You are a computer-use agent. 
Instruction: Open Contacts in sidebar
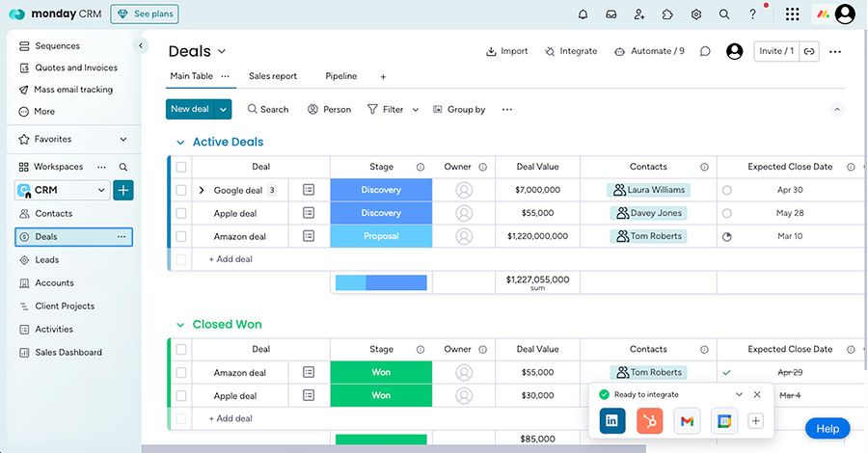tap(54, 214)
